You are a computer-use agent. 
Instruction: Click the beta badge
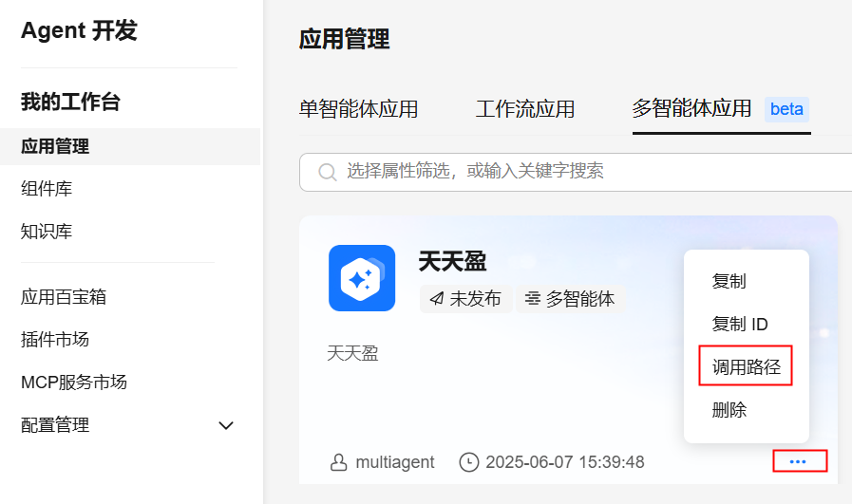(786, 109)
